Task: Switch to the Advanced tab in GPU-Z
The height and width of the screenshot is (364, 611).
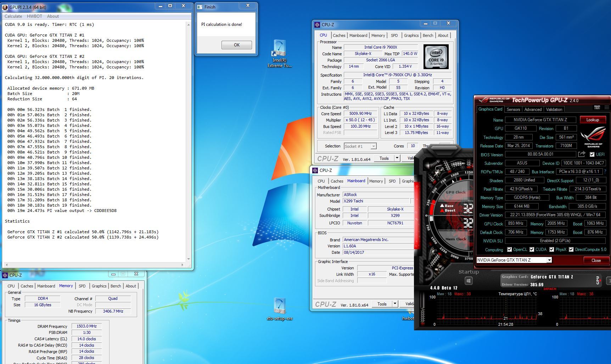Action: click(533, 110)
